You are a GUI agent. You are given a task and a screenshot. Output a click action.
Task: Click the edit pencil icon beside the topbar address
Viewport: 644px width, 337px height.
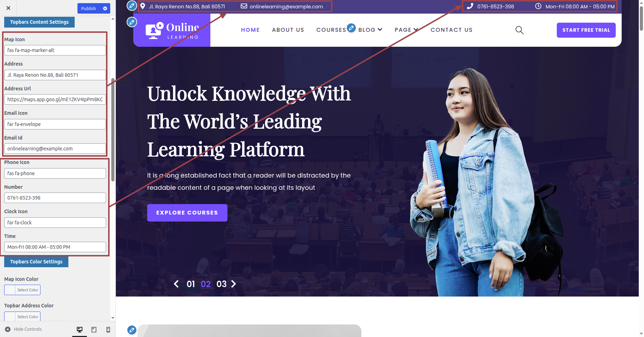(132, 6)
